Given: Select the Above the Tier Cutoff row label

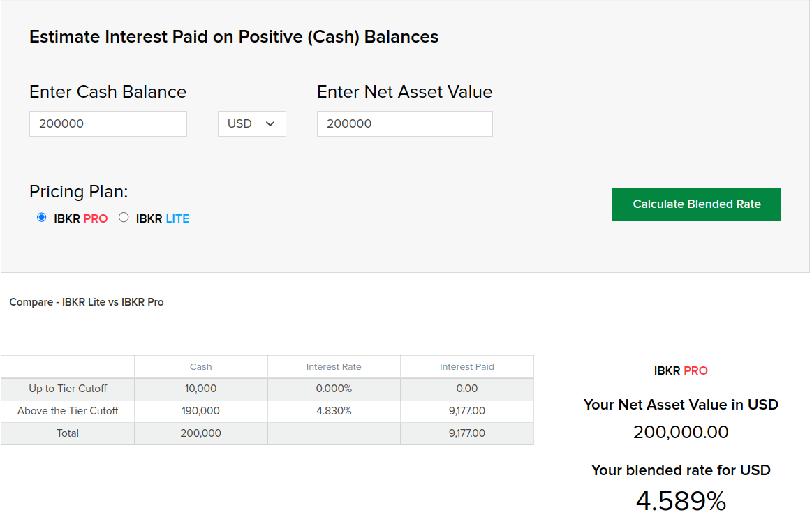Looking at the screenshot, I should pyautogui.click(x=68, y=411).
